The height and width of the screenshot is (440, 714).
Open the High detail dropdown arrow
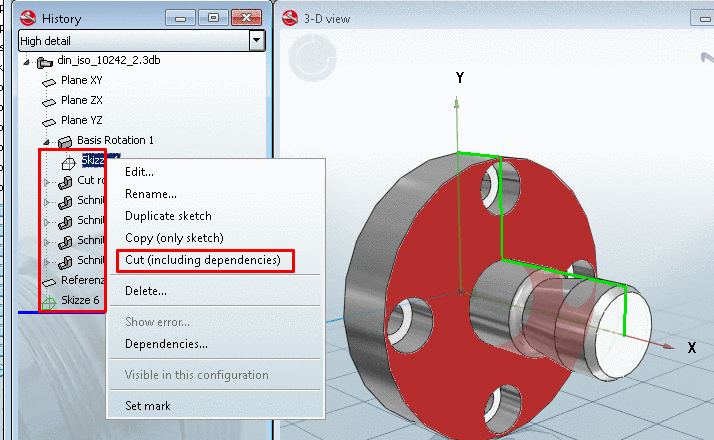[257, 41]
